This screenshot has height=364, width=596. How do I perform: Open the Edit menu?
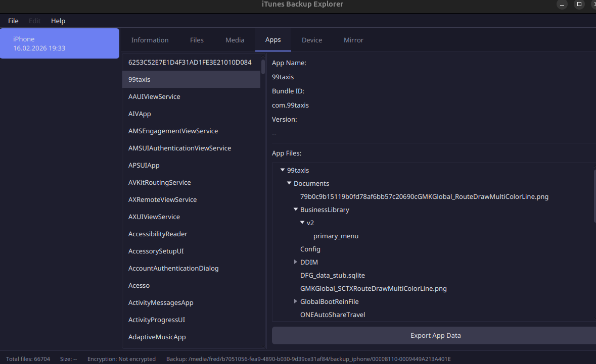[x=34, y=21]
